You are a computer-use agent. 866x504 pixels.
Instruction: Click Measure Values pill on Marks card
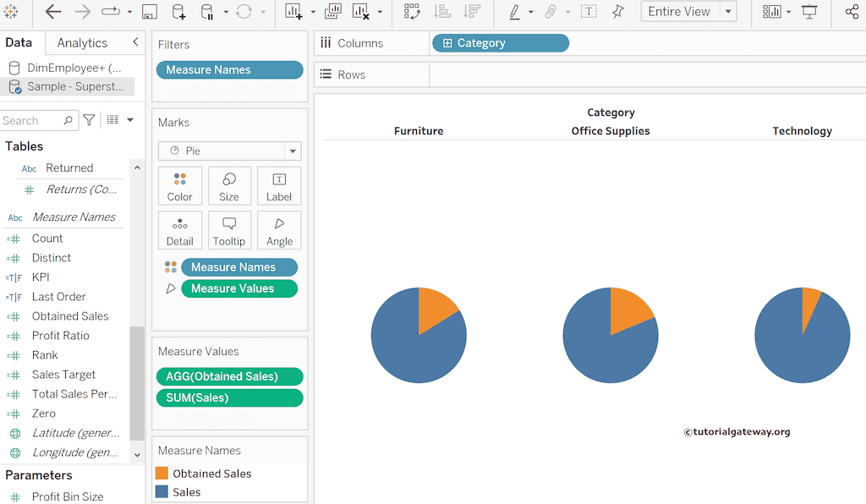pyautogui.click(x=239, y=288)
